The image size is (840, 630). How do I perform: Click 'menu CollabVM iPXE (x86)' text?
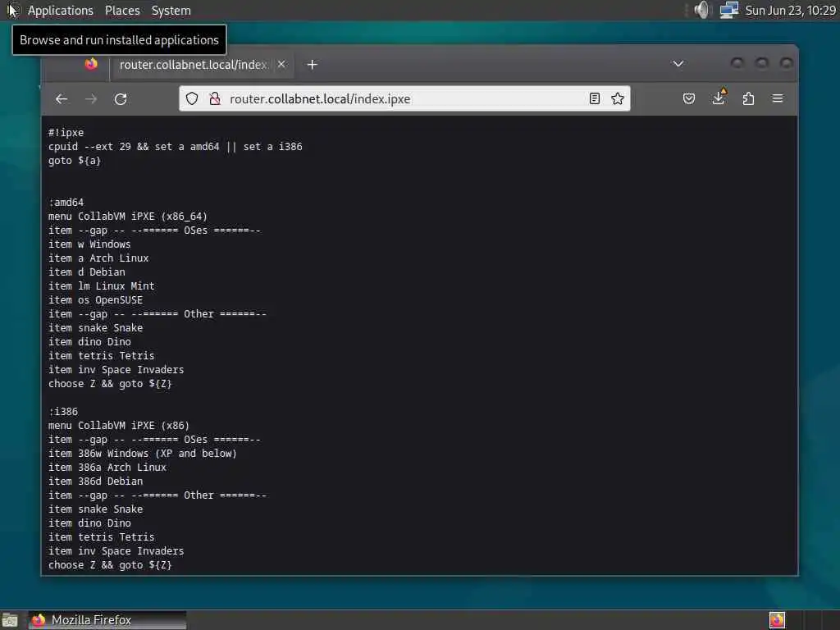[119, 426]
